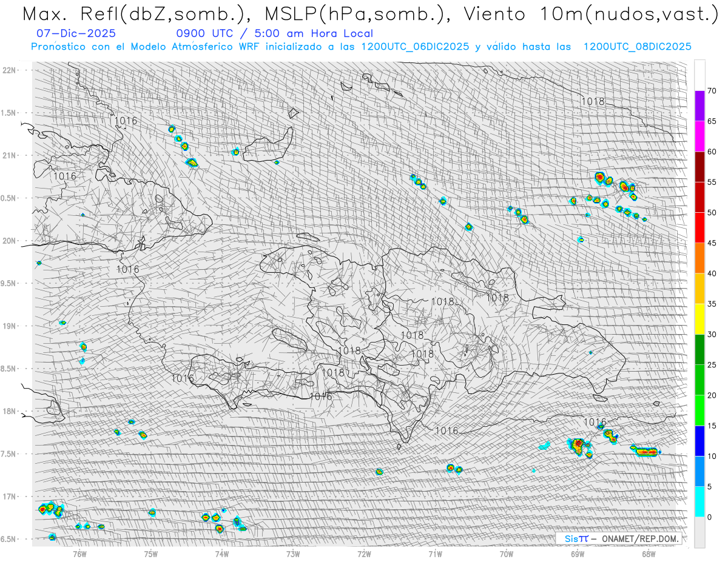Viewport: 728px width, 562px height.
Task: Click the truncated '0.5N' latitude label
Action: click(9, 198)
